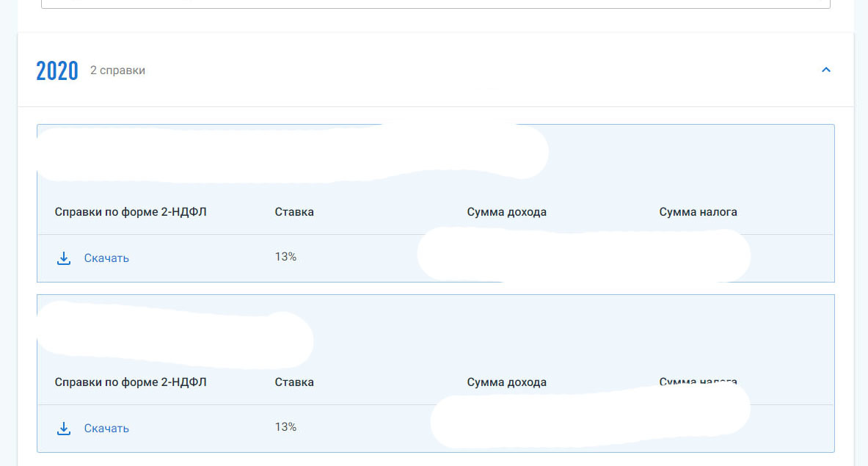868x466 pixels.
Task: Select the 2020 year heading
Action: [57, 71]
